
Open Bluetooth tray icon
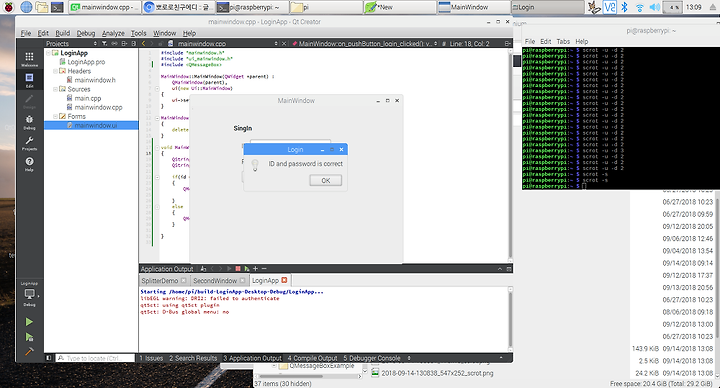coord(624,7)
